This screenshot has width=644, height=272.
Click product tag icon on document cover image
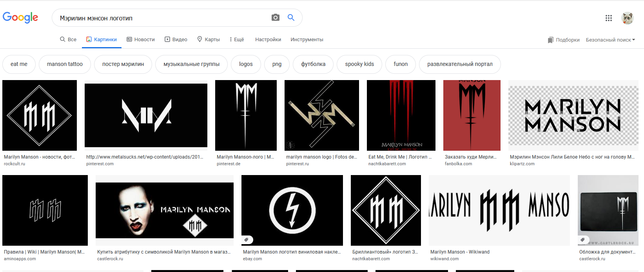coord(583,239)
